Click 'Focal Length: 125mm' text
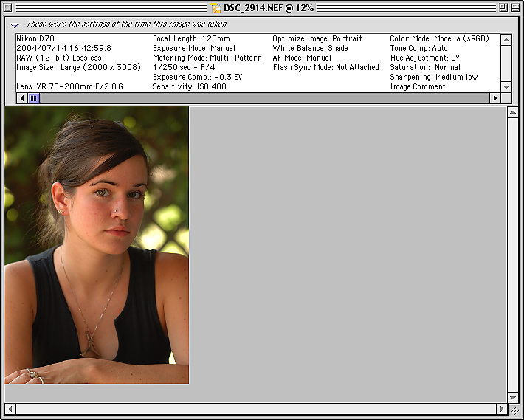Screen dimensions: 524x420 191,38
